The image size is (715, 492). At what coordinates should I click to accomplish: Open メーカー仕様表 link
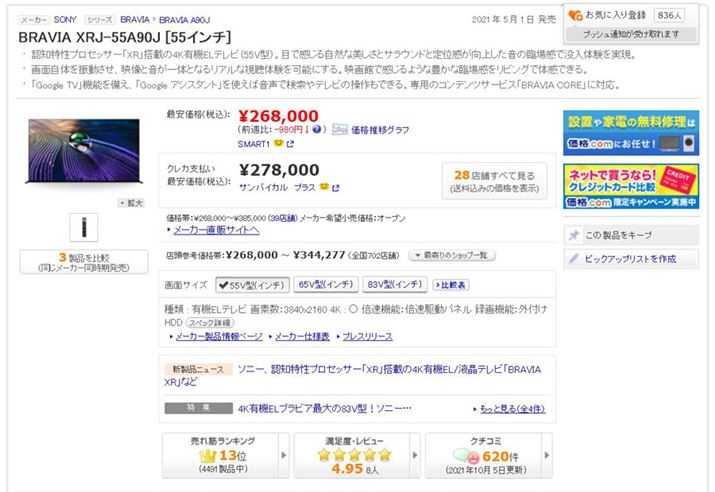[302, 337]
